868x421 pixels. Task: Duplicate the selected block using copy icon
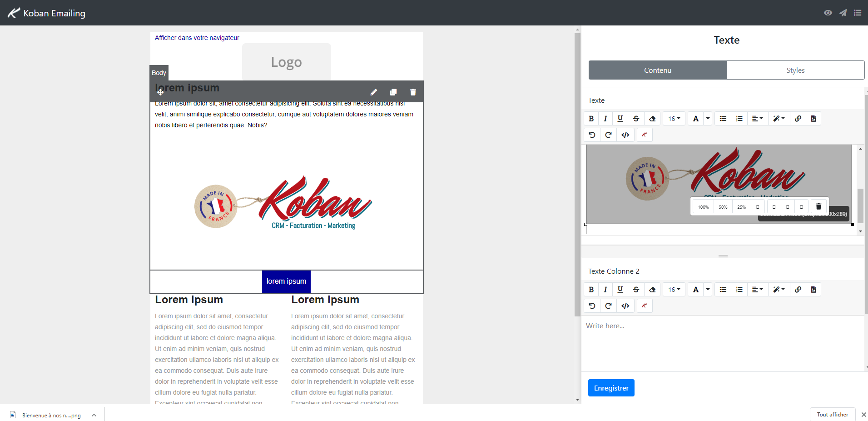[393, 92]
